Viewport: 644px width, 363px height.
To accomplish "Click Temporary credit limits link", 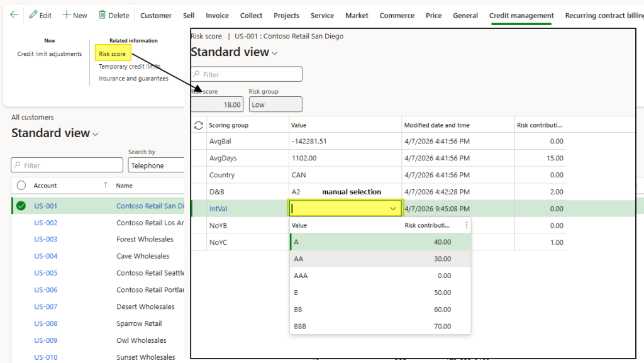I will point(130,67).
